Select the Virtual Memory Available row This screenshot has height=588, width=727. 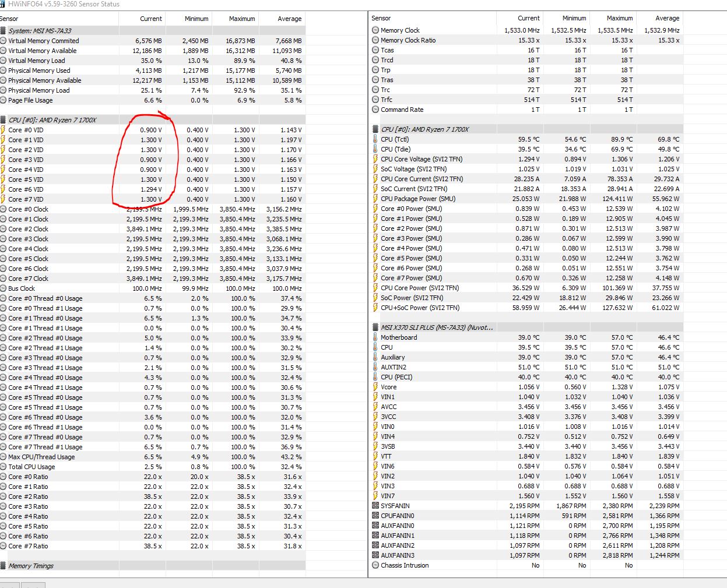152,51
